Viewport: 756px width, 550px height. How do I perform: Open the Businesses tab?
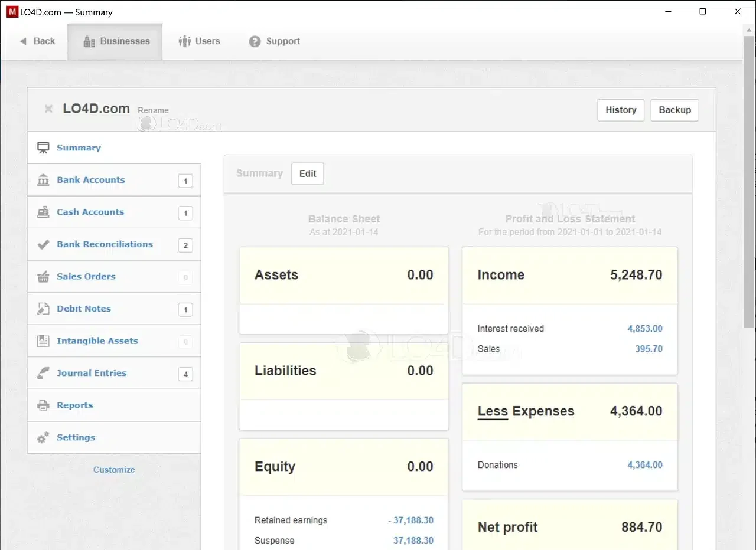[116, 41]
